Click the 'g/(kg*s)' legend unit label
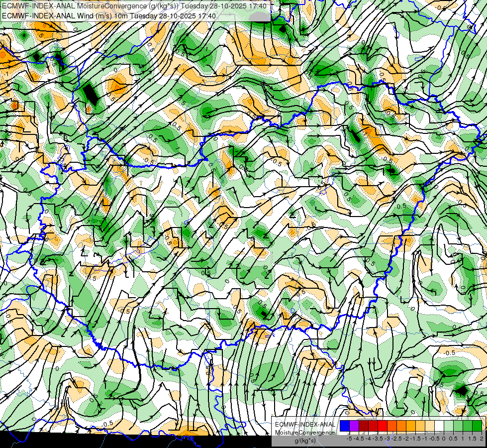Screen dimensions: 487x448 [x=305, y=441]
